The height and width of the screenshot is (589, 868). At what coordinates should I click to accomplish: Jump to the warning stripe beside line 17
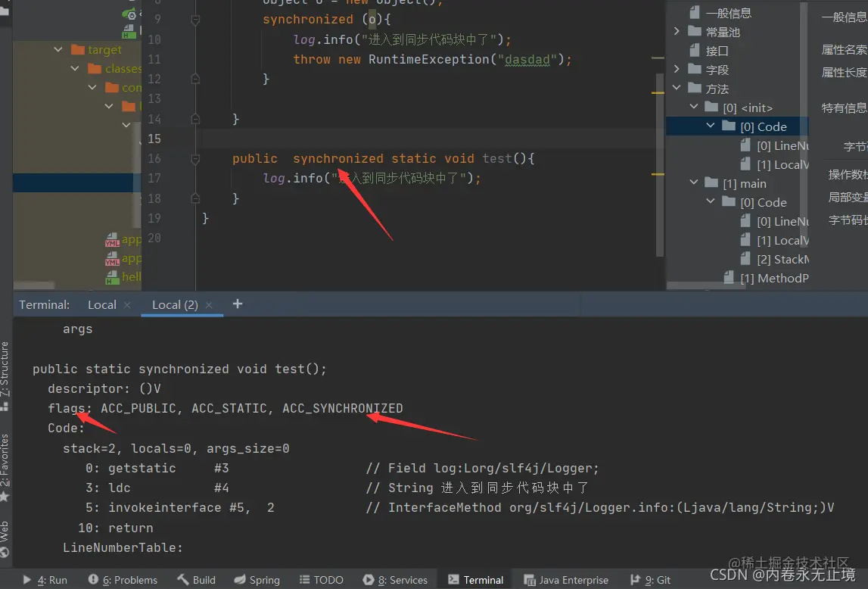click(658, 174)
